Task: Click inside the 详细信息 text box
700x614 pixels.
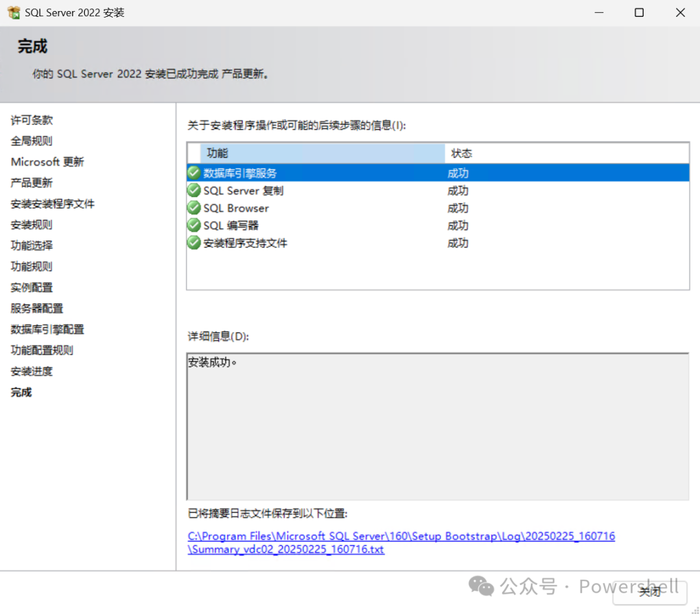Action: click(x=438, y=427)
